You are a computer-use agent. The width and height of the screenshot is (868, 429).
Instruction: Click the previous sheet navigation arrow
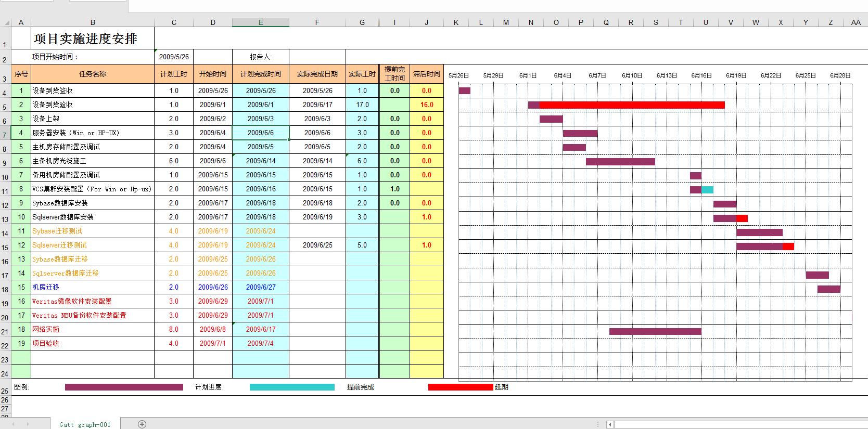click(x=14, y=424)
